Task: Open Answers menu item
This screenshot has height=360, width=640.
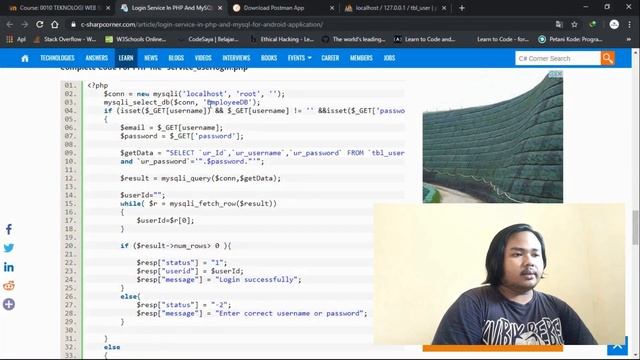Action: click(x=97, y=58)
